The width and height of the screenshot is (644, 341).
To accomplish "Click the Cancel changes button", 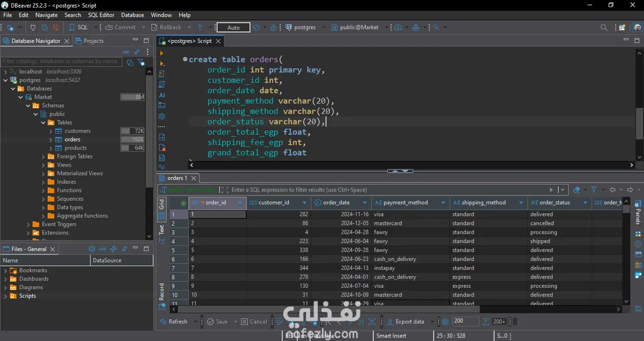I will (254, 322).
